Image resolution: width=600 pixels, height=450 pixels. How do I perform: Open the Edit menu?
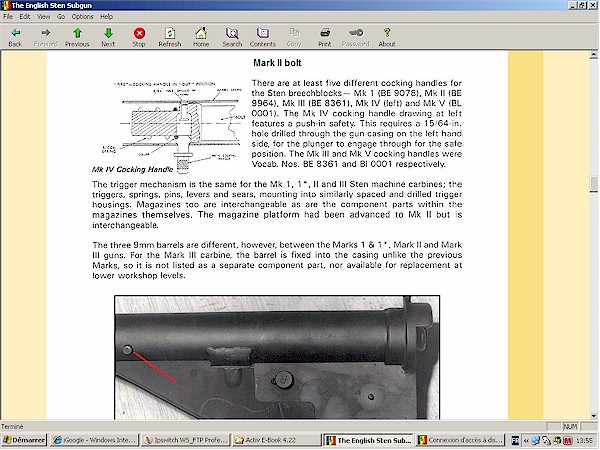[x=25, y=16]
